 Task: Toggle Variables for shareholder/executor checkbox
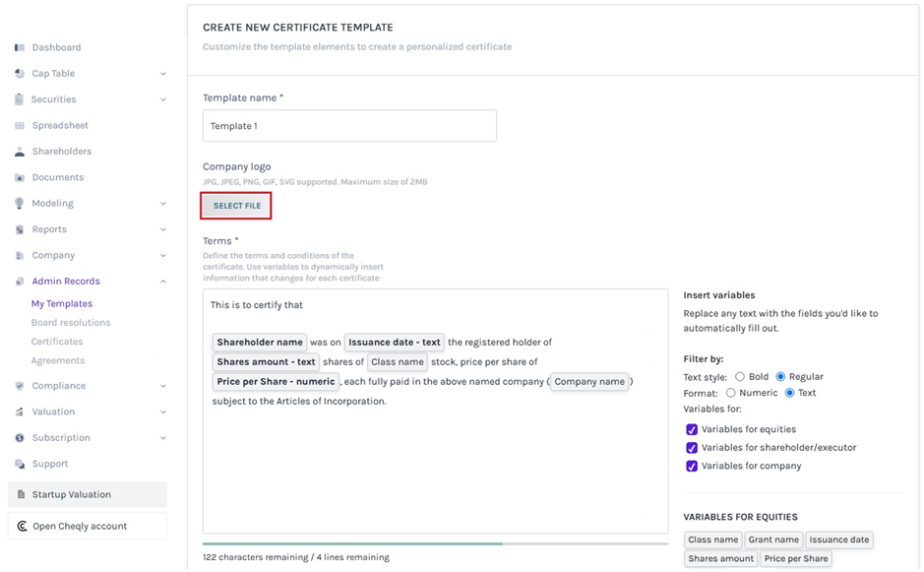(692, 448)
